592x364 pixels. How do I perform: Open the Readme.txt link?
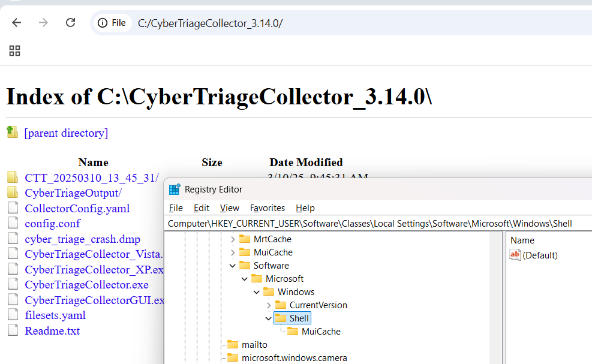[52, 331]
